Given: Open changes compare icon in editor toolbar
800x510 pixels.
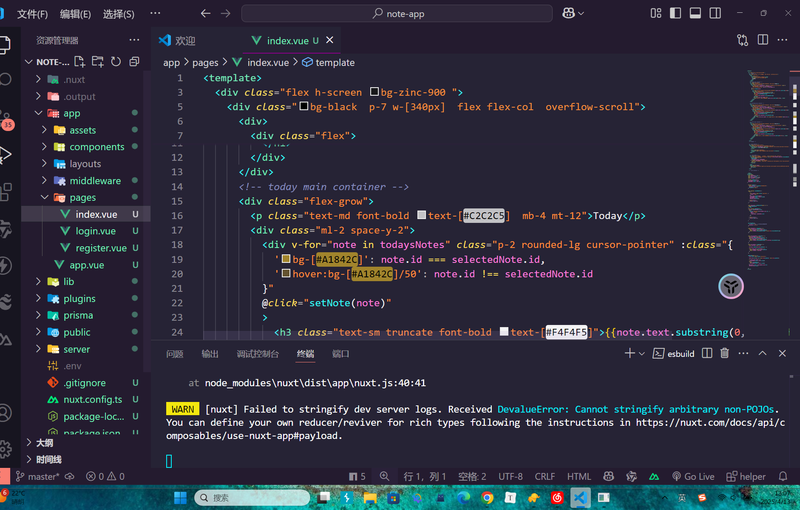Looking at the screenshot, I should 743,40.
